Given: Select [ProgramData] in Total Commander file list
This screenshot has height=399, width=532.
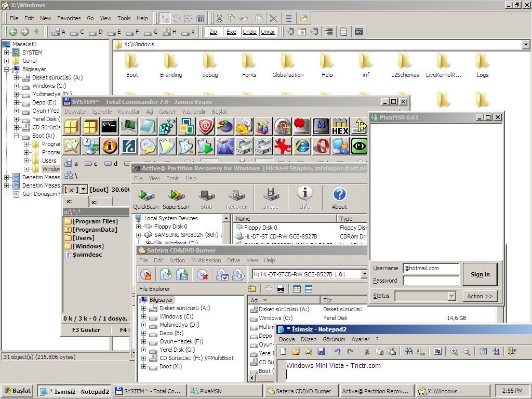Looking at the screenshot, I should point(90,230).
